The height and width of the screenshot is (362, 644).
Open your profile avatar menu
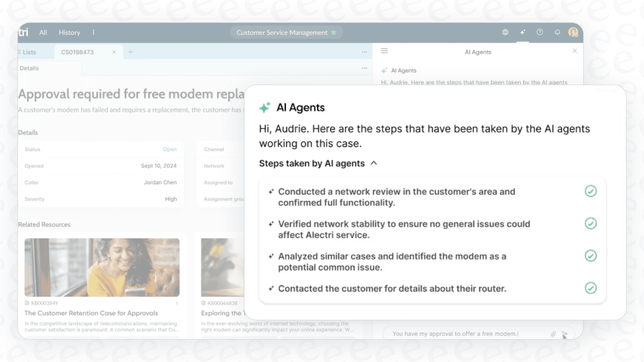point(573,32)
